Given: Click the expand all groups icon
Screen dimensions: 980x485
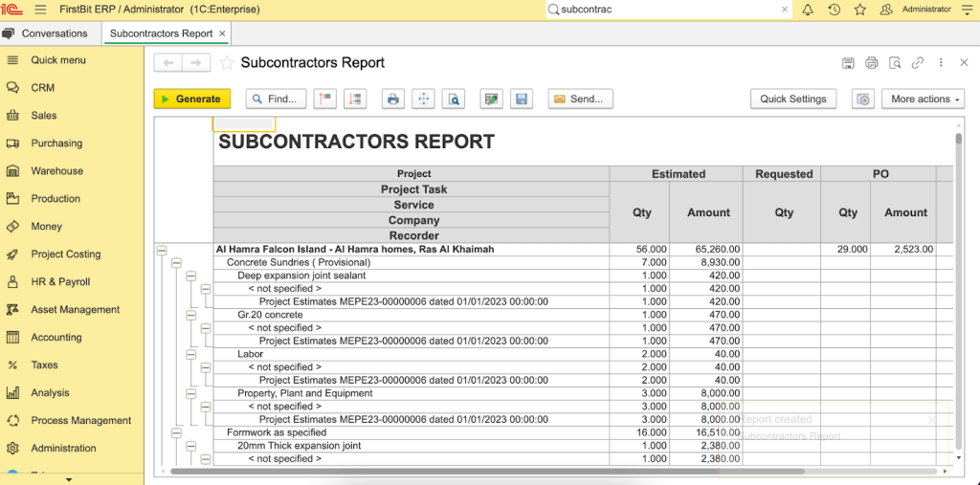Looking at the screenshot, I should [356, 99].
